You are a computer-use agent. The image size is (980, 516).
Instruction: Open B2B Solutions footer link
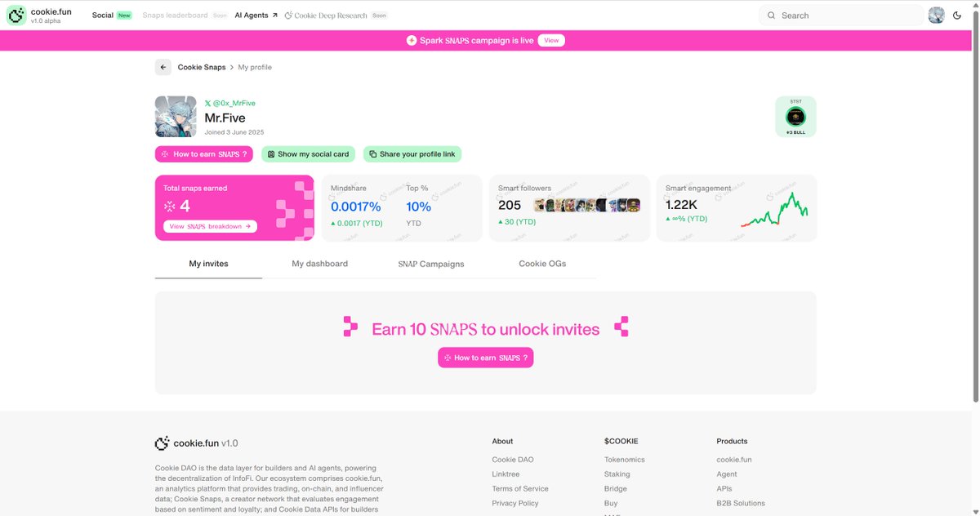(741, 504)
